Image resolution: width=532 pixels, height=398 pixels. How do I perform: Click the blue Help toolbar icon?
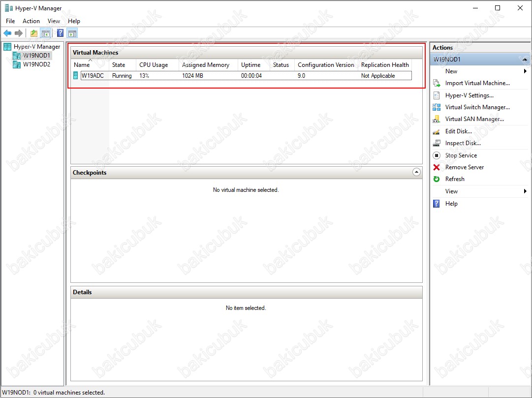pos(61,33)
